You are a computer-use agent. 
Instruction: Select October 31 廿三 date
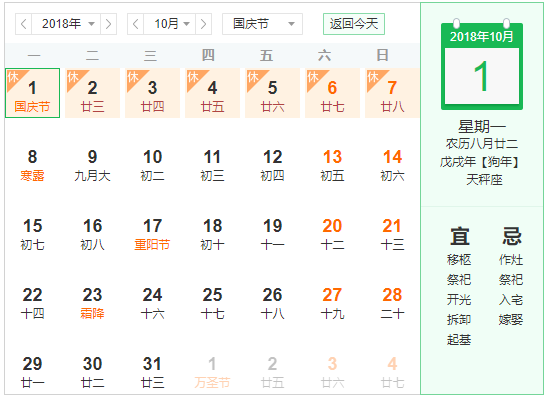[153, 372]
